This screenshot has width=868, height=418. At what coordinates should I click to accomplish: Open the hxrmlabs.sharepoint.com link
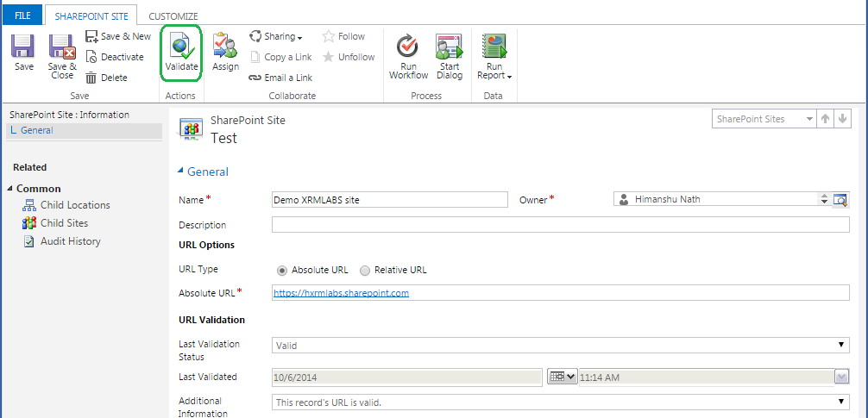coord(341,293)
